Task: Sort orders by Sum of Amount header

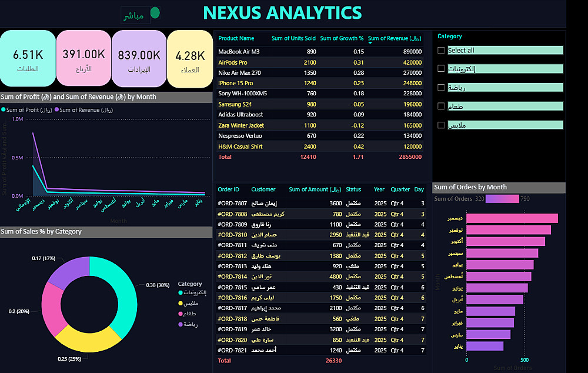Action: (x=315, y=189)
